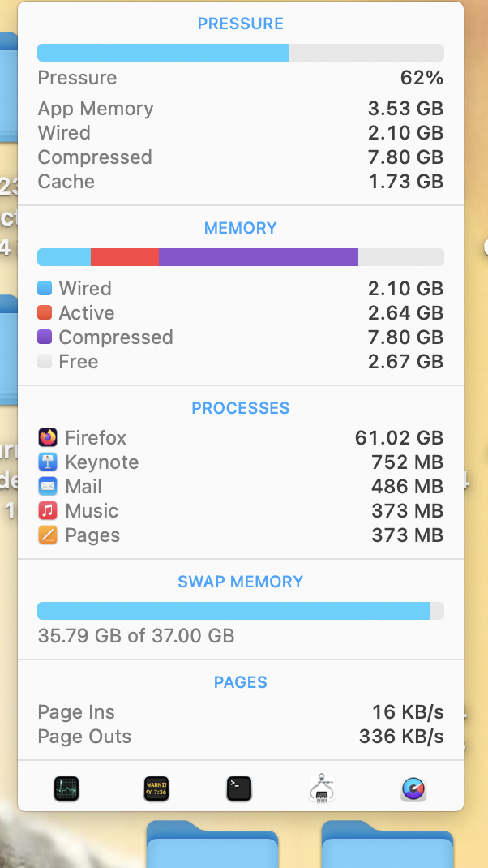Click the yellow warning widget icon

tap(156, 788)
